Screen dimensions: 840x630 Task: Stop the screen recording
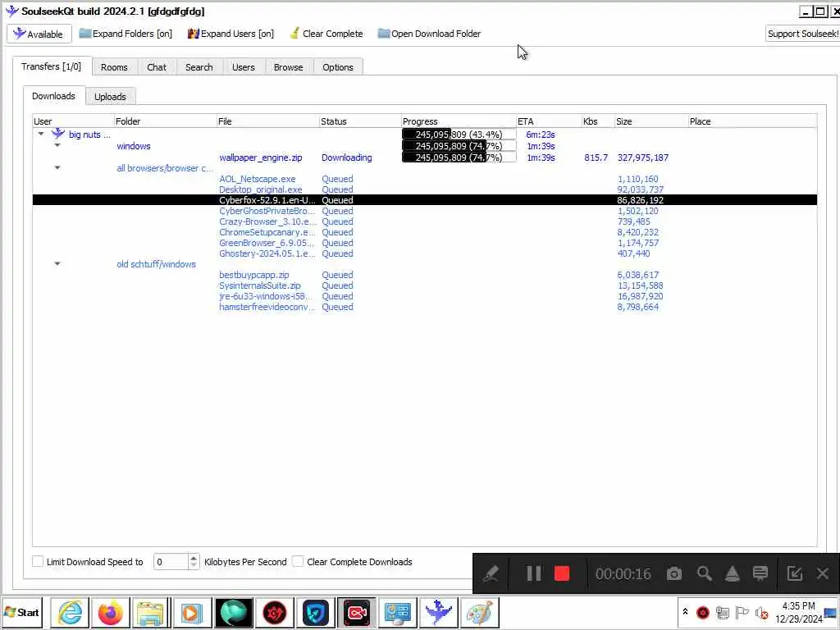[561, 573]
